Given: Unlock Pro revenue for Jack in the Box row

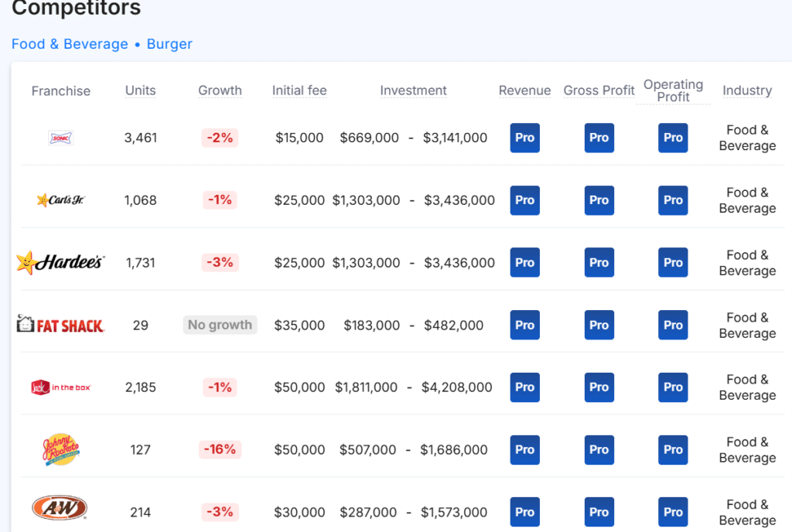Looking at the screenshot, I should point(525,387).
